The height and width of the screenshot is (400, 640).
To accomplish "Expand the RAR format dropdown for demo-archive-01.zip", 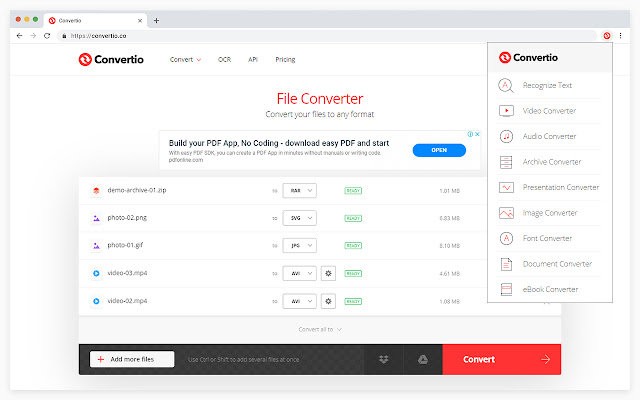I will (x=299, y=189).
